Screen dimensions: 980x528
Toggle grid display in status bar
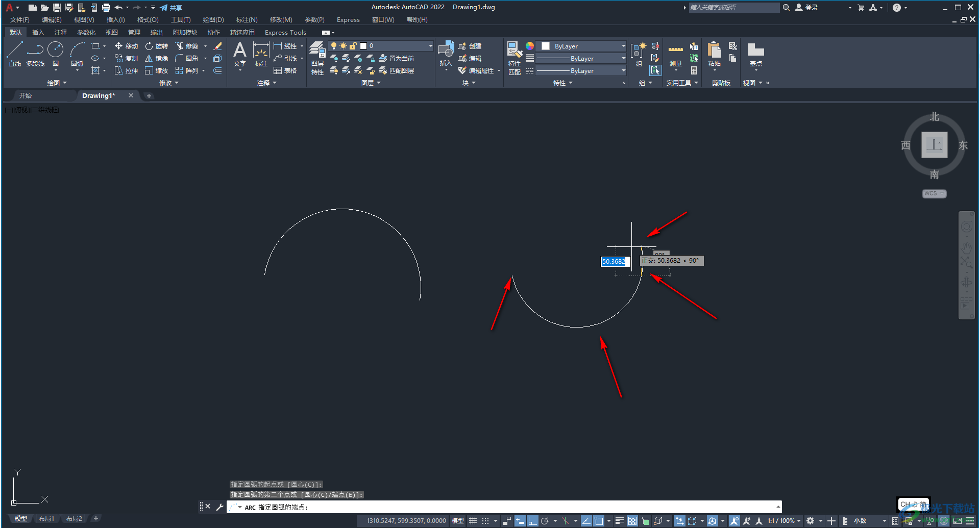tap(473, 521)
